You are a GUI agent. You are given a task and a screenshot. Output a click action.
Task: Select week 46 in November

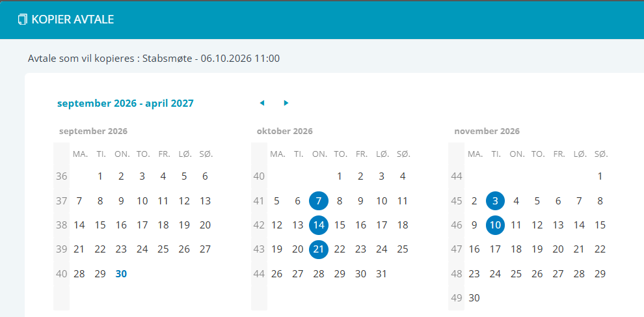[x=456, y=225]
